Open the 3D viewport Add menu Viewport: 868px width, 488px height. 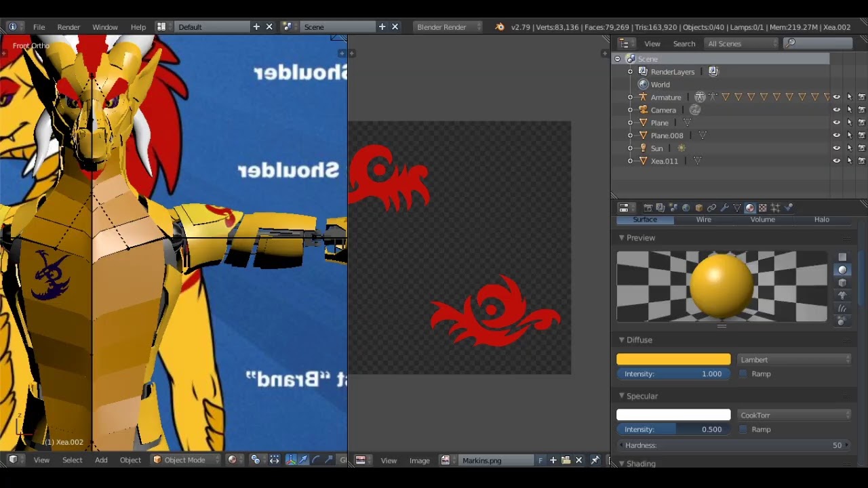click(101, 460)
